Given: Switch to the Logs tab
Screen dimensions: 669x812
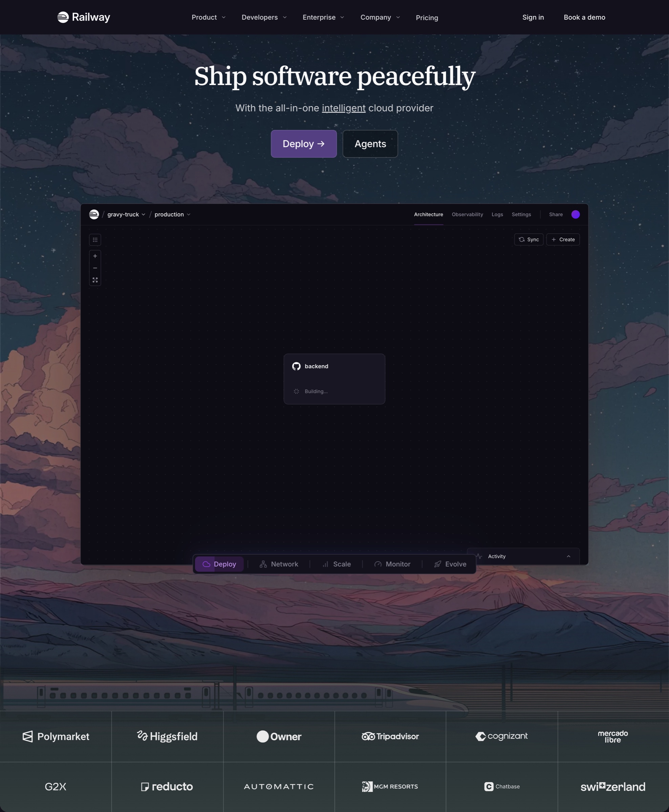Looking at the screenshot, I should 497,215.
